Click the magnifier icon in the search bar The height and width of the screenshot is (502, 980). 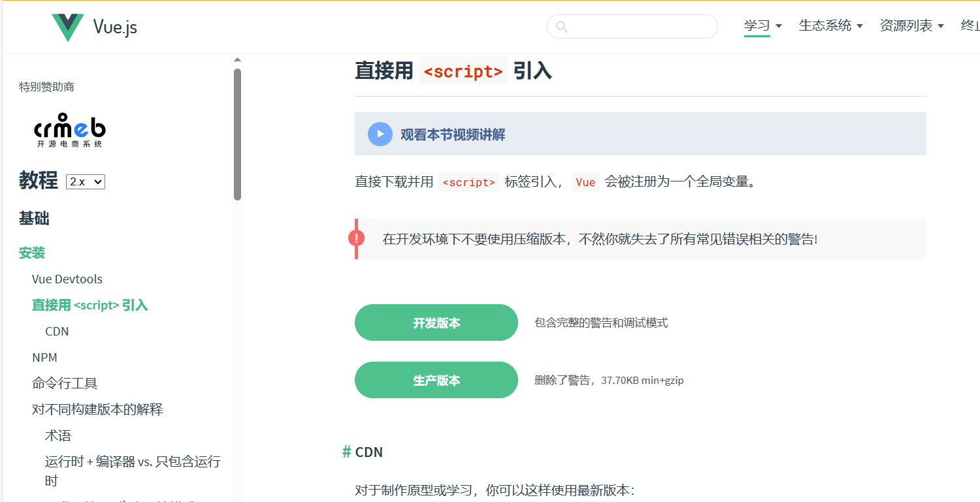[562, 26]
